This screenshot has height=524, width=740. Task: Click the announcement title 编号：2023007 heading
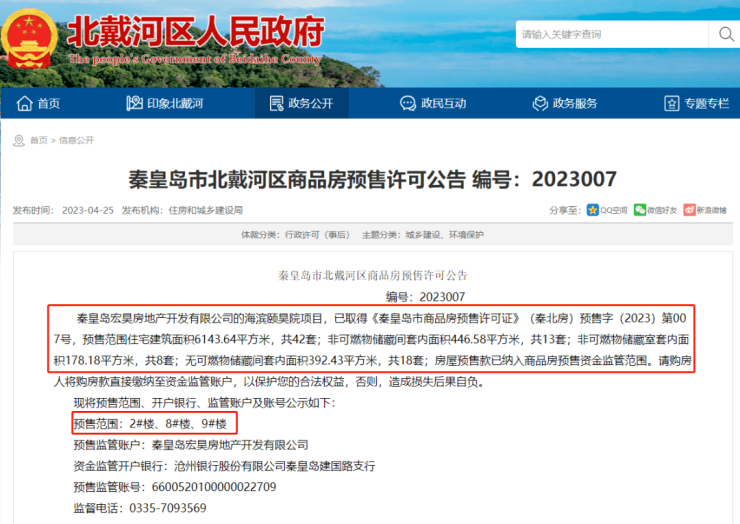pos(372,179)
